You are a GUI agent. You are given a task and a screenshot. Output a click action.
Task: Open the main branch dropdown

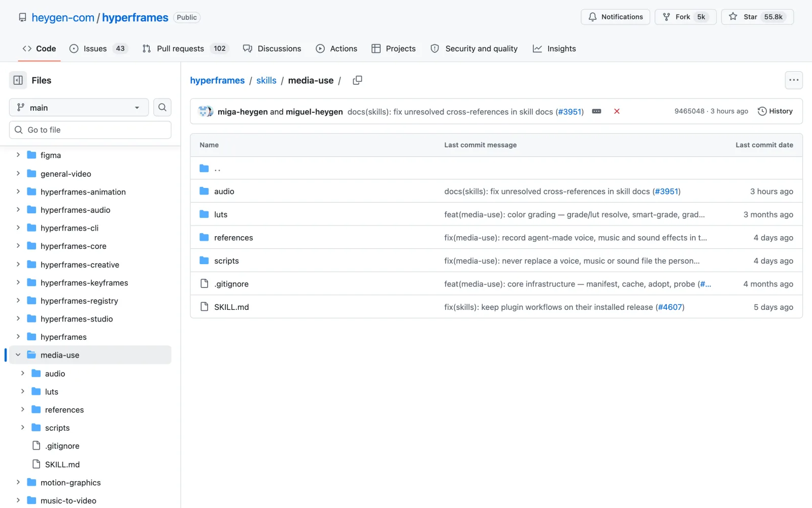click(x=79, y=107)
